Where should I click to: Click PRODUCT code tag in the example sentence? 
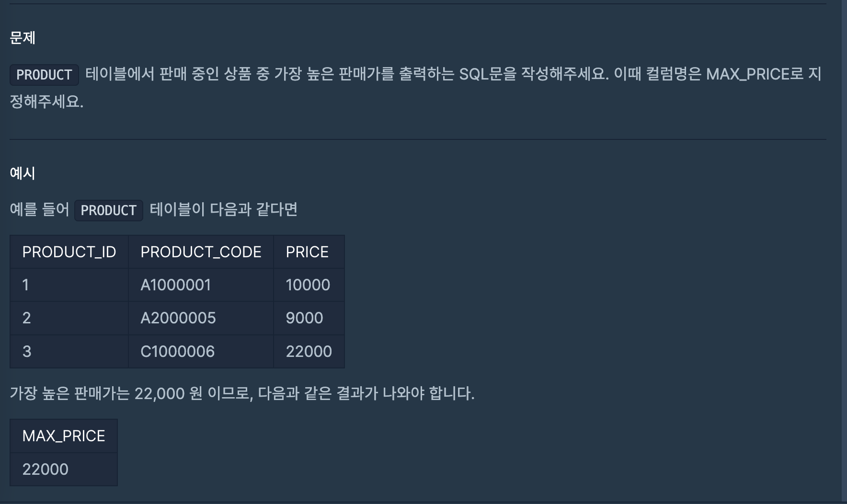108,210
